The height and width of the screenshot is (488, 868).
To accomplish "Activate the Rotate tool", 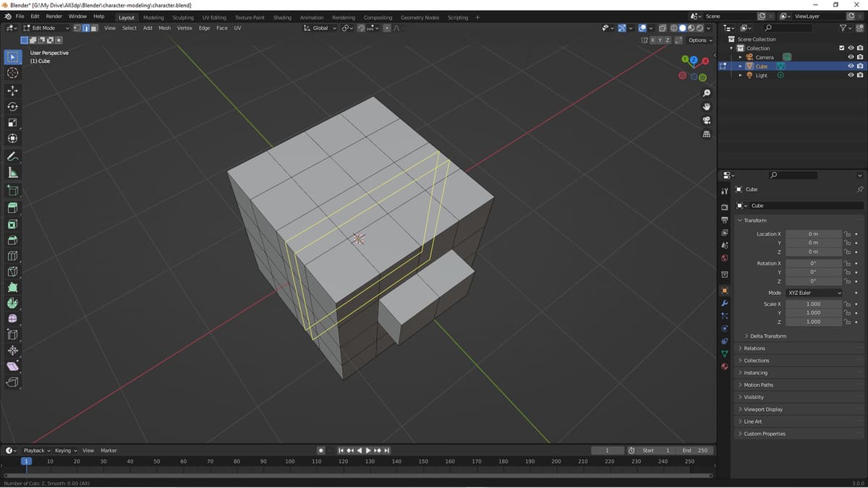I will [12, 107].
